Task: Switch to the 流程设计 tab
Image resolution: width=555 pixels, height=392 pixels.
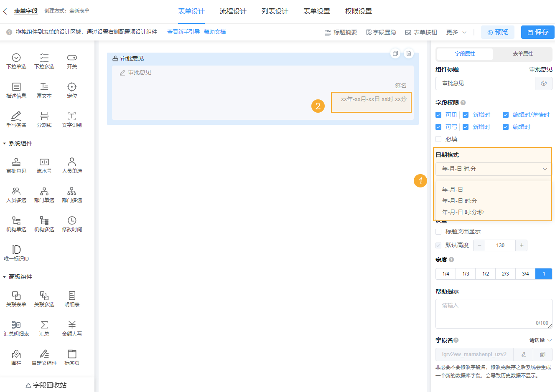Action: (233, 11)
